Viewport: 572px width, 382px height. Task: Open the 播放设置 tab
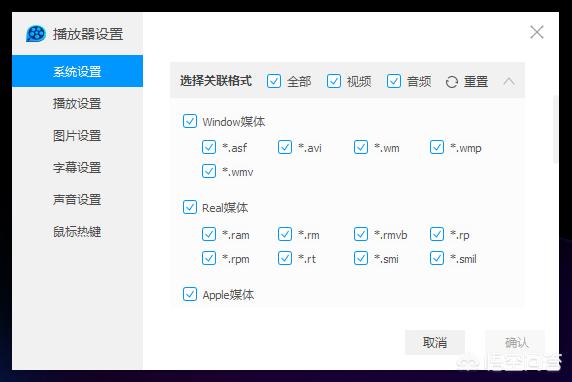coord(77,104)
